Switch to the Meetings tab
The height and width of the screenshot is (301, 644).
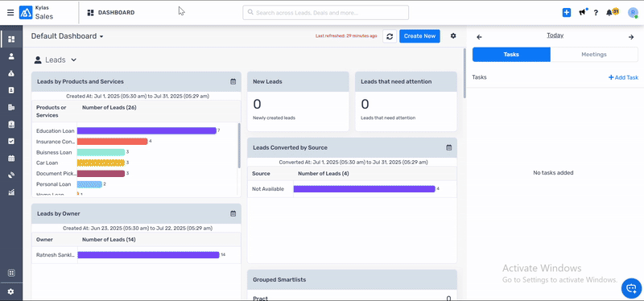(594, 54)
